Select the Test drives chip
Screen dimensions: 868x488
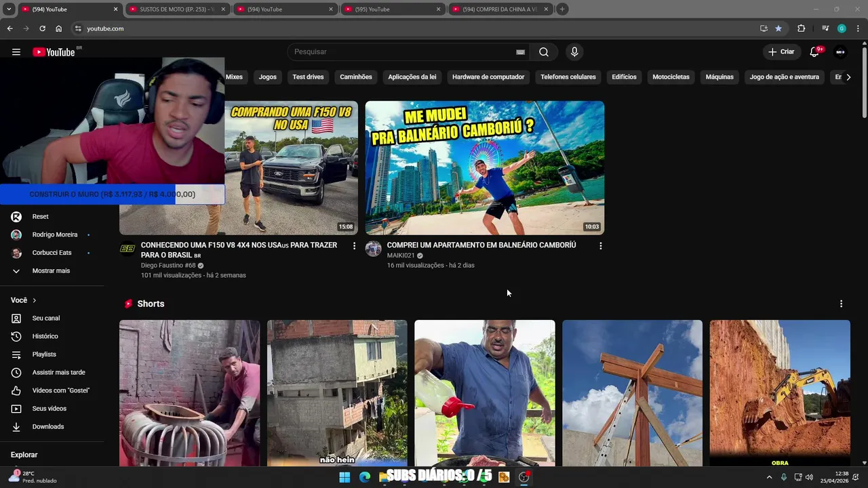pos(308,77)
